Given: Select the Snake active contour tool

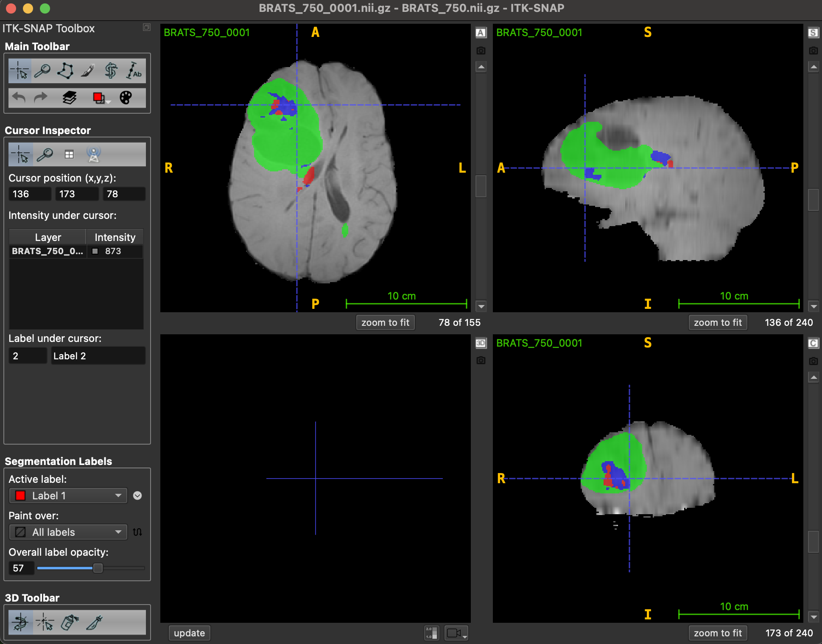Looking at the screenshot, I should pos(111,71).
